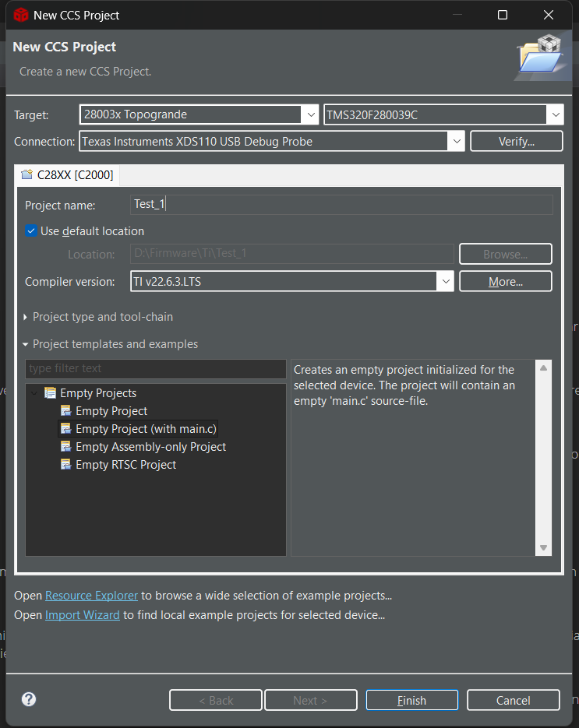Expand Project type and tool-chain section
Image resolution: width=579 pixels, height=728 pixels.
(x=26, y=317)
